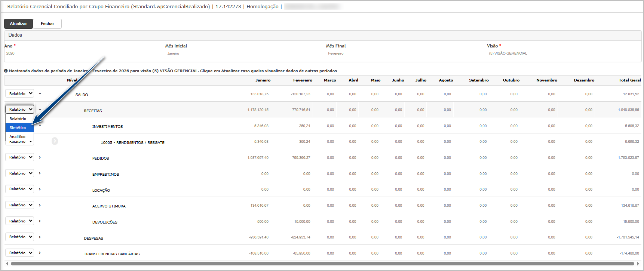Click the horizontal scrollbar left arrow

[7, 264]
